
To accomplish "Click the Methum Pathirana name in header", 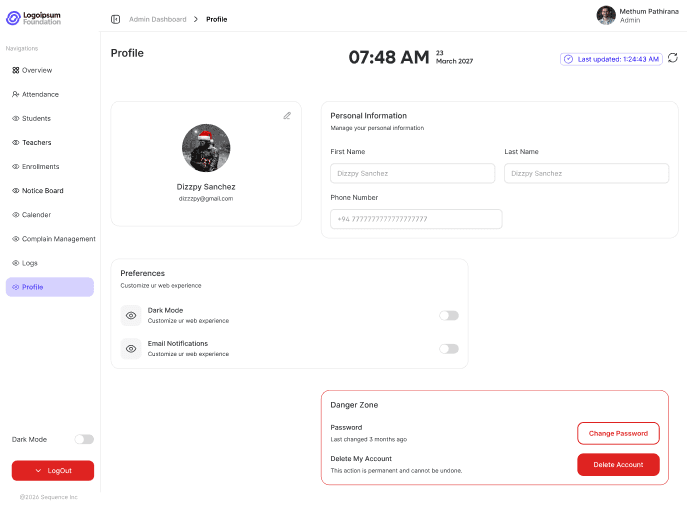I will tap(649, 11).
